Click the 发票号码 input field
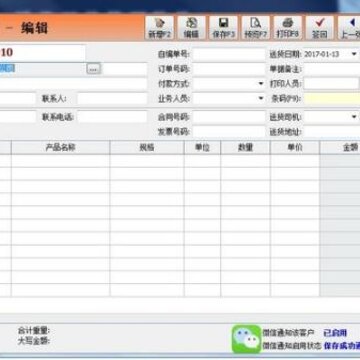This screenshot has height=360, width=360. (229, 132)
